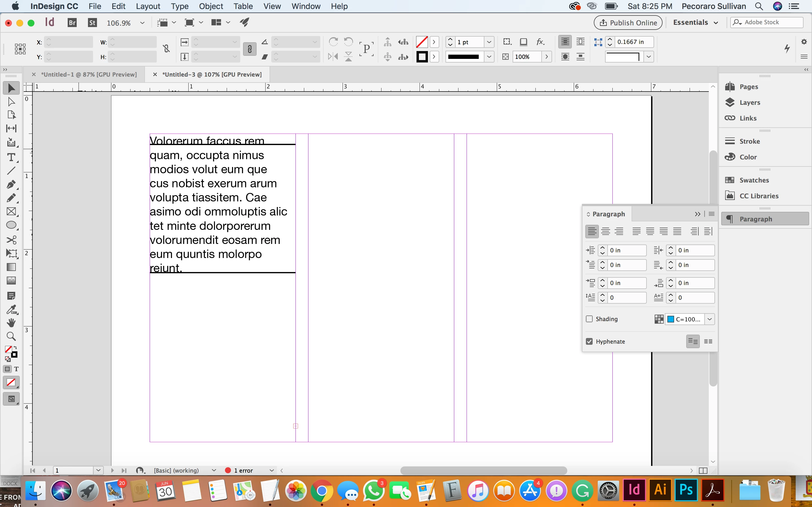
Task: Choose the Scissors tool
Action: coord(11,240)
